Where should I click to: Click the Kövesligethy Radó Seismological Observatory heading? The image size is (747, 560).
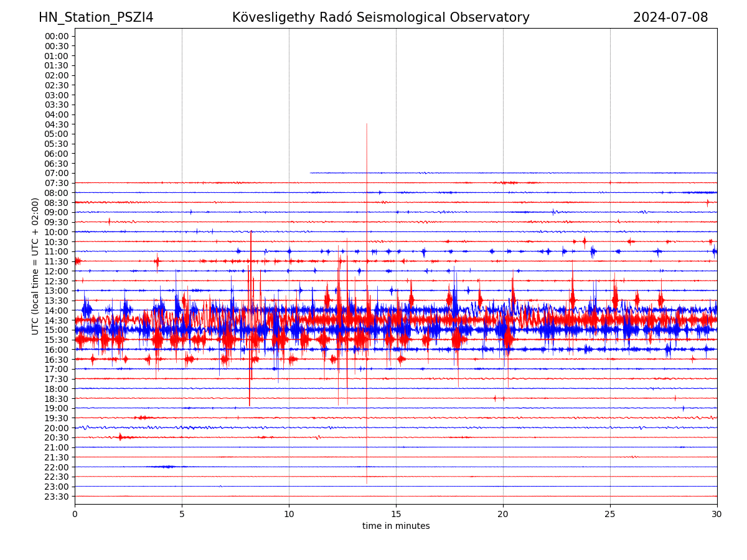[x=380, y=17]
